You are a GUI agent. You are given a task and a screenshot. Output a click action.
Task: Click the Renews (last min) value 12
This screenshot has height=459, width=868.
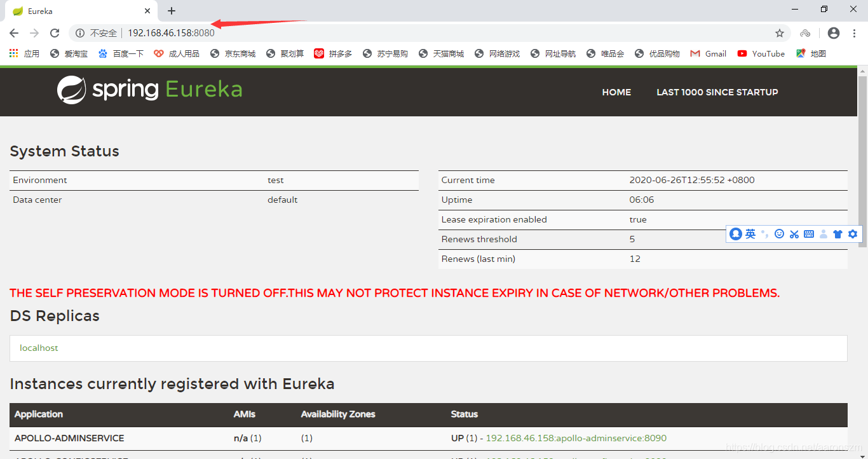(635, 259)
